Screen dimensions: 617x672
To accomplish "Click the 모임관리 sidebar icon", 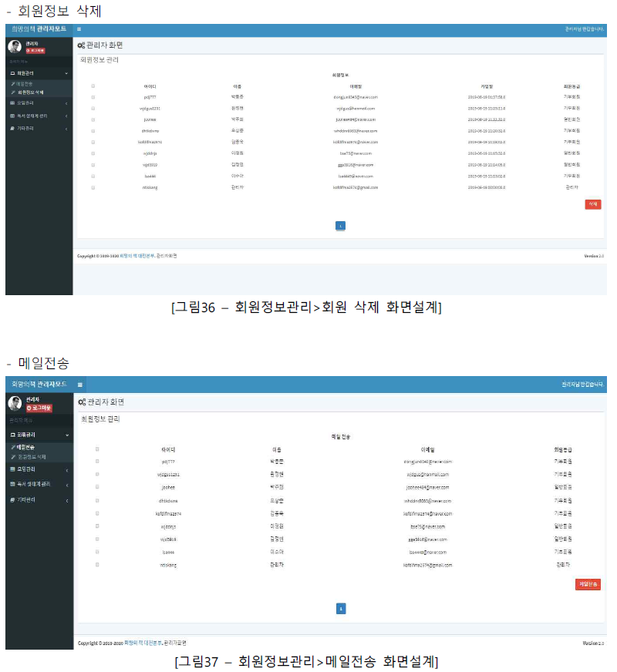I will tap(12, 102).
